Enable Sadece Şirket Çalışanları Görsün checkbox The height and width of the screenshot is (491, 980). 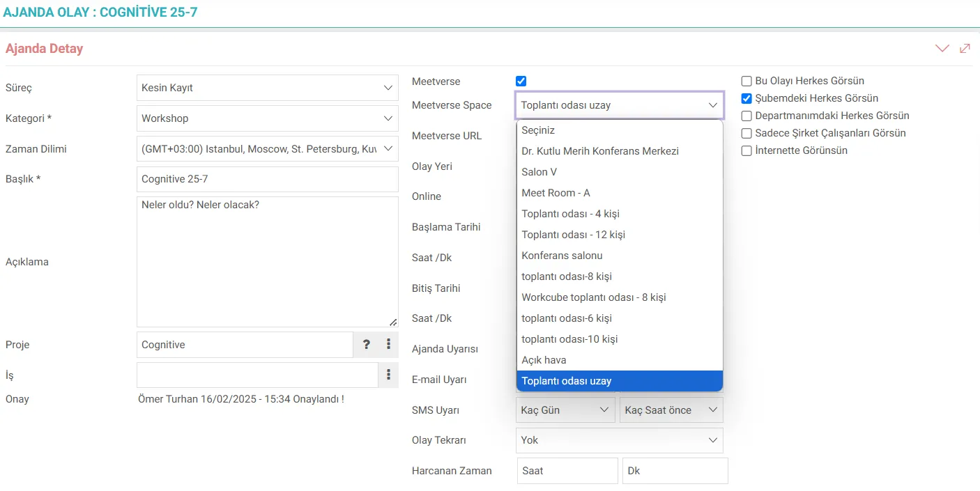[747, 133]
